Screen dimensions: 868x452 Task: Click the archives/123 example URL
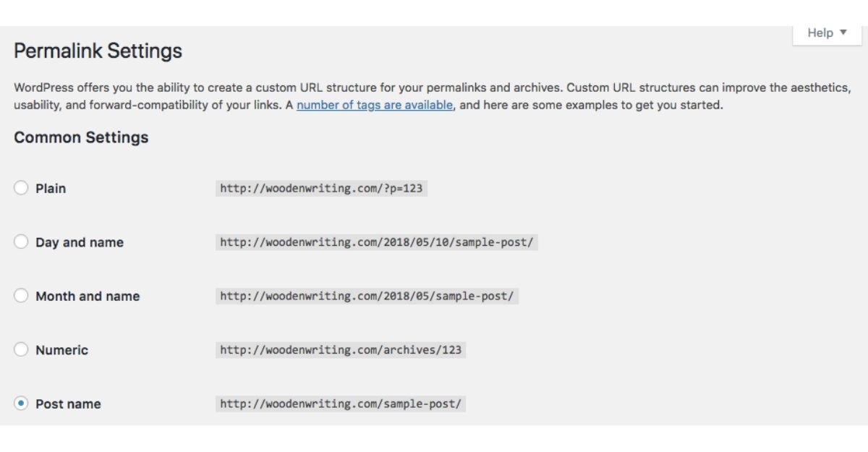point(341,350)
